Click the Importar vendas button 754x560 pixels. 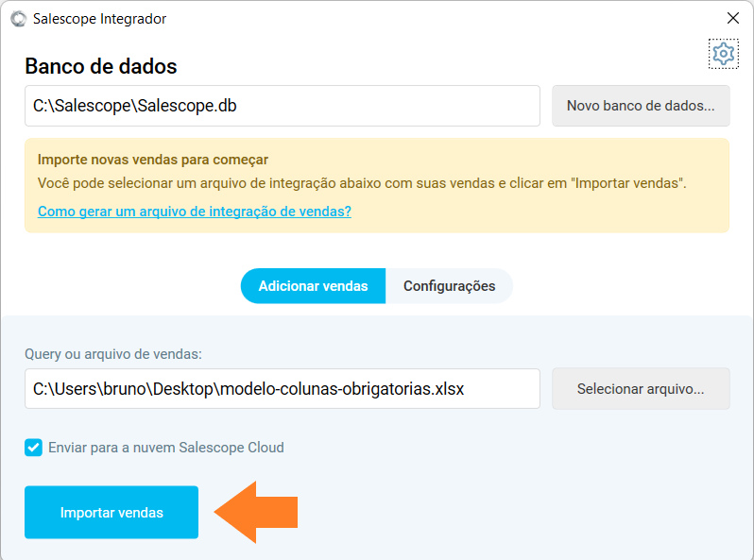(x=111, y=513)
